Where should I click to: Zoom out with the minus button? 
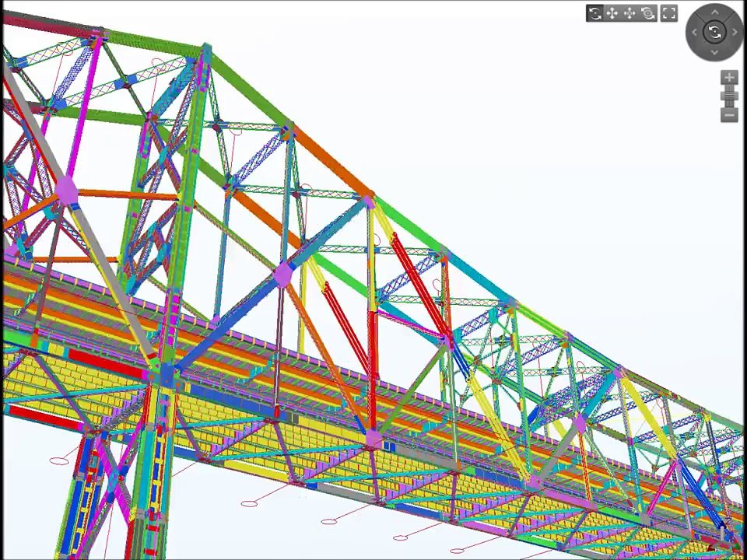tap(729, 115)
